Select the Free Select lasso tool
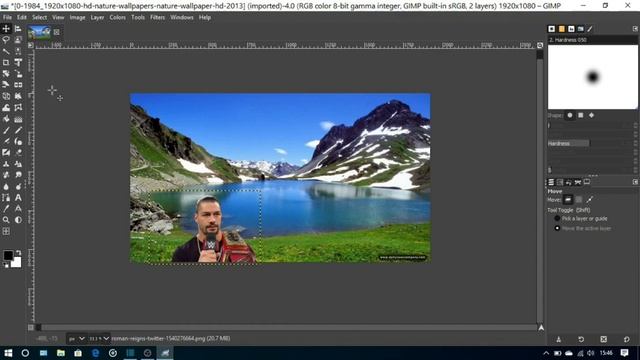 (6, 40)
